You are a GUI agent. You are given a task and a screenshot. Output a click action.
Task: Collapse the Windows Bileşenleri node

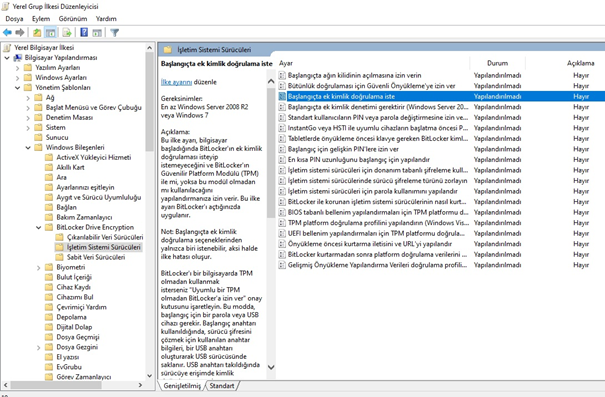28,147
